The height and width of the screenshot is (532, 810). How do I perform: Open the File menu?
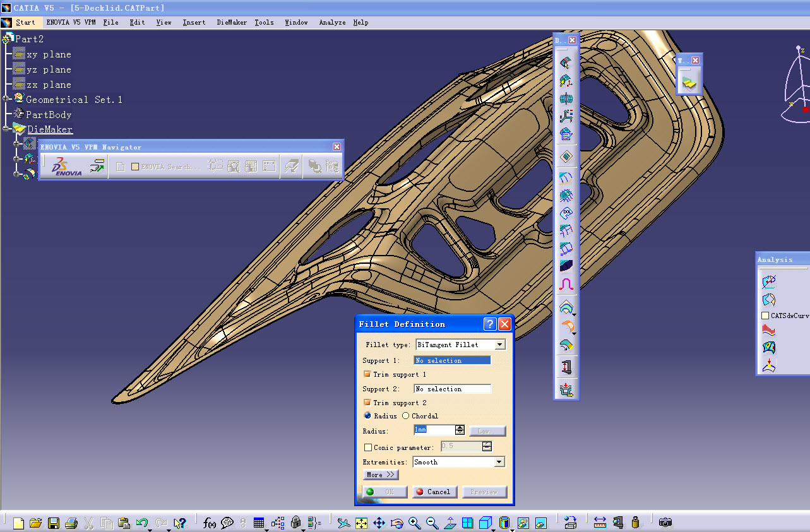click(110, 22)
